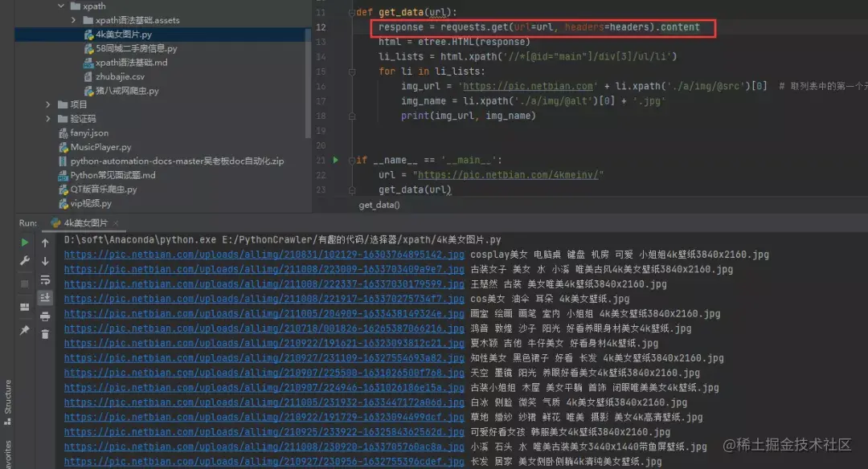Viewport: 868px width, 469px height.
Task: Fold the for loop at line 15
Action: (x=351, y=71)
